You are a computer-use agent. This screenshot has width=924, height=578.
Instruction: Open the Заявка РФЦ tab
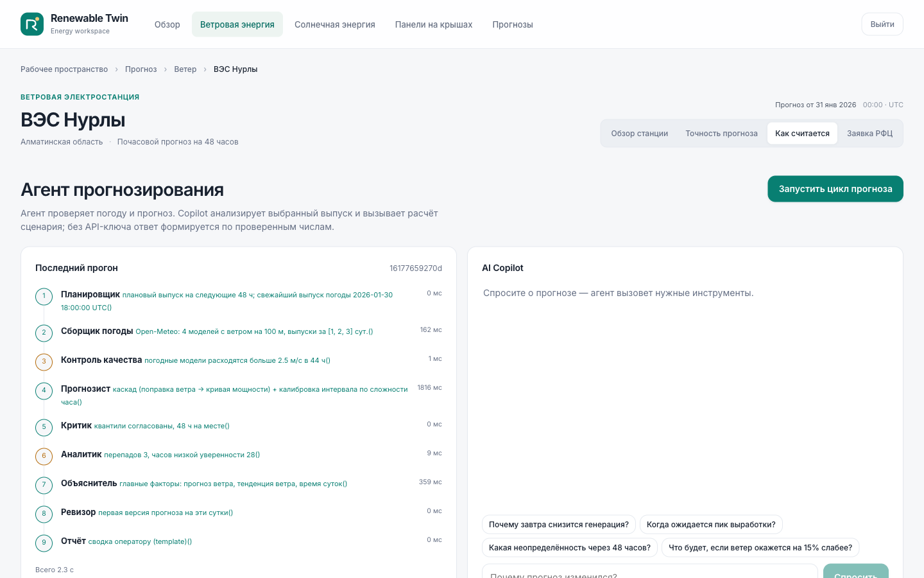pyautogui.click(x=870, y=134)
